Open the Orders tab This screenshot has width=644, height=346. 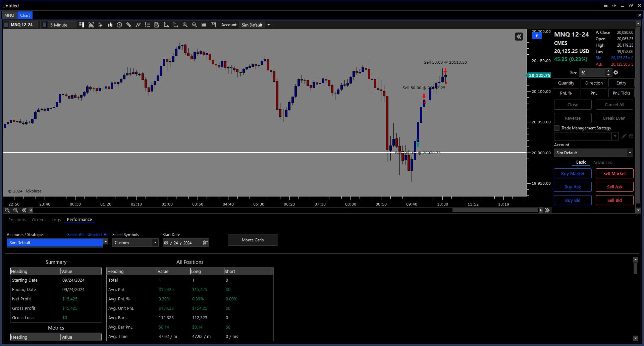(39, 220)
